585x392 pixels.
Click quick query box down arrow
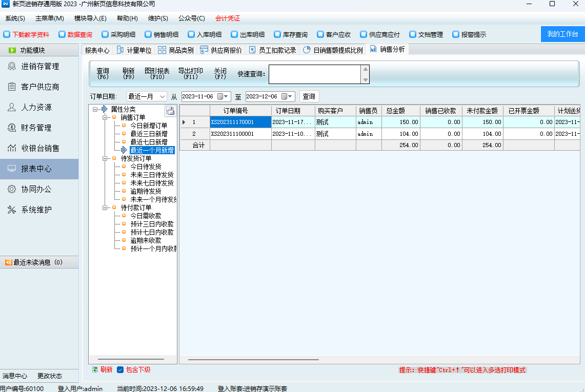coord(366,79)
